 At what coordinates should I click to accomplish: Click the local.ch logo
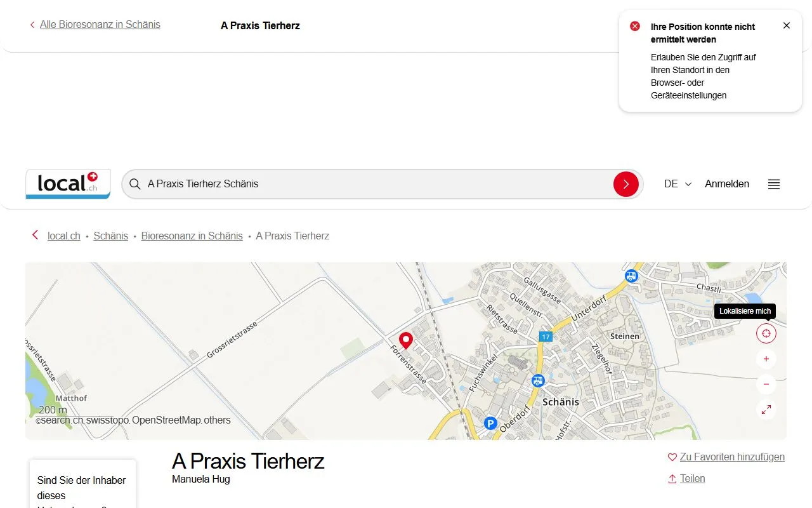pyautogui.click(x=67, y=184)
